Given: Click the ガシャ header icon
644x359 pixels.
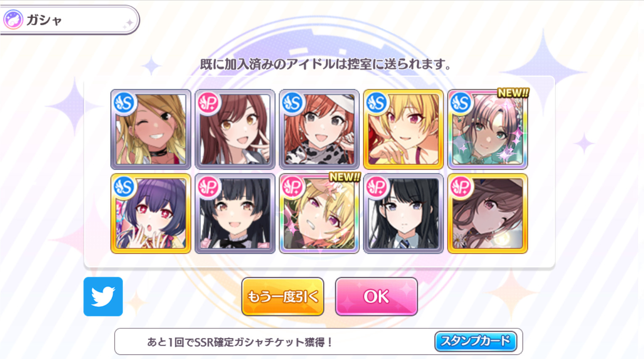Looking at the screenshot, I should click(13, 19).
